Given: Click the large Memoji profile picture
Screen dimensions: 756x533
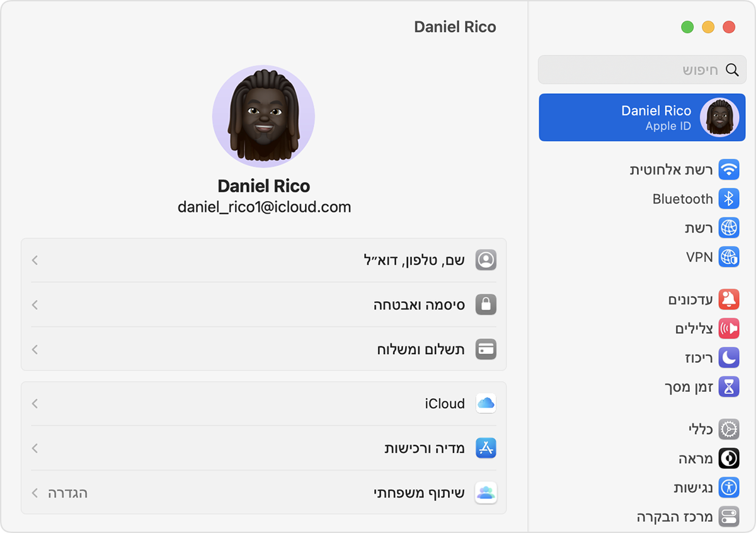Looking at the screenshot, I should [x=263, y=117].
